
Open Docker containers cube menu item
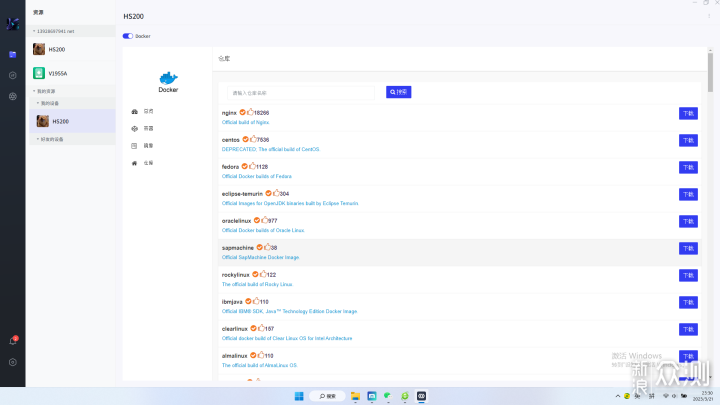pyautogui.click(x=142, y=129)
